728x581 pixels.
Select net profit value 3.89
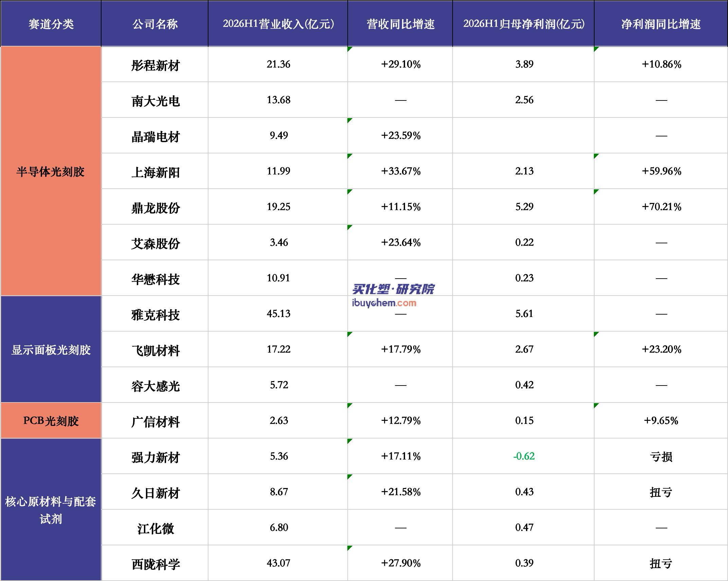524,64
